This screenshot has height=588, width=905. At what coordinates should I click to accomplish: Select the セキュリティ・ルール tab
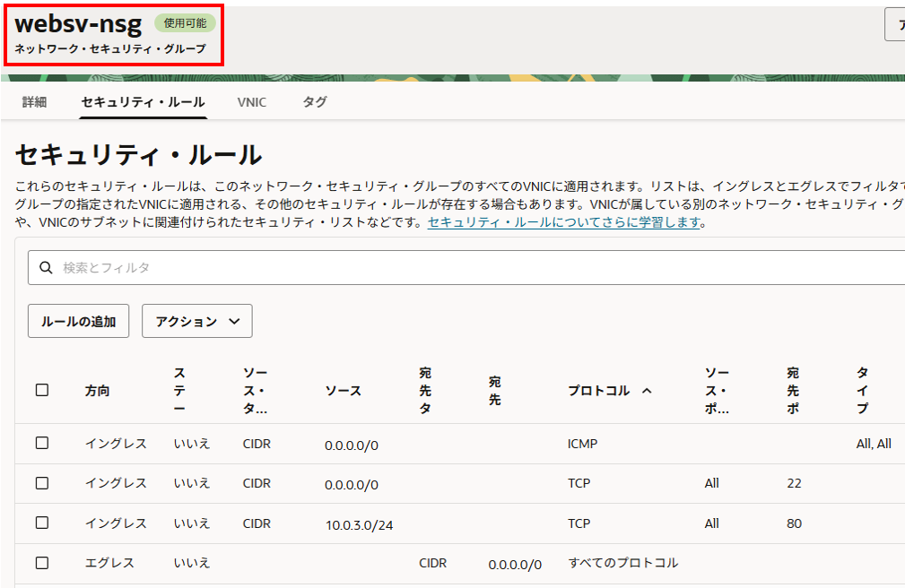pos(143,102)
